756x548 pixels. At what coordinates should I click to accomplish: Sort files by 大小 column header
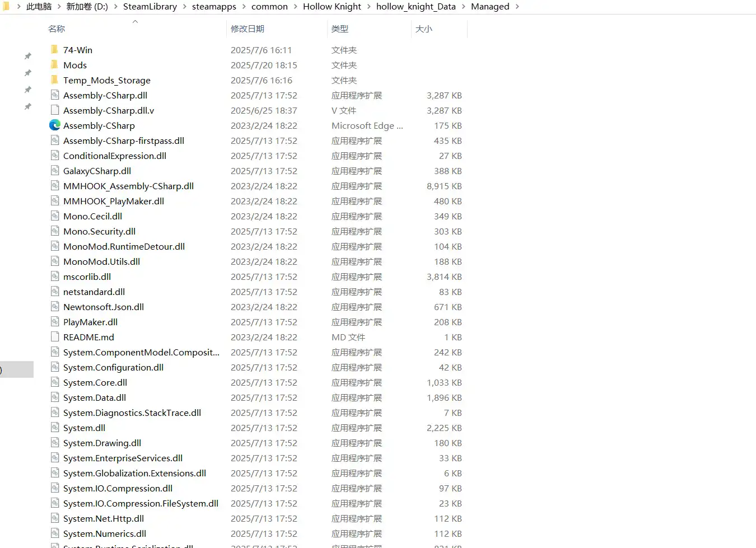coord(423,29)
